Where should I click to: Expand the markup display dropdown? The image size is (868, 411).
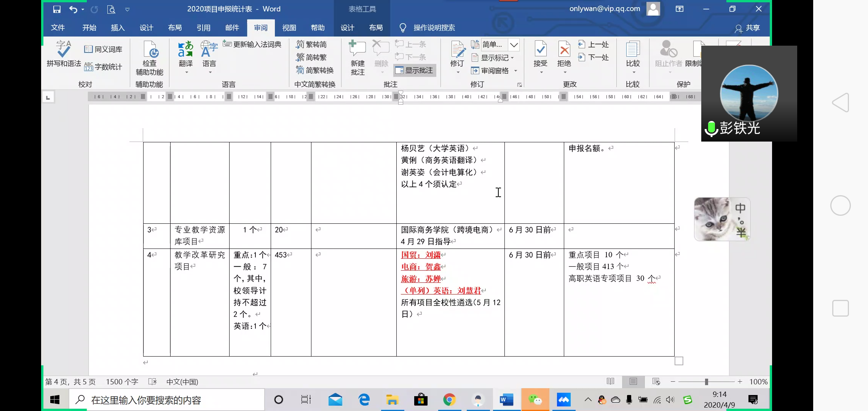(x=514, y=45)
